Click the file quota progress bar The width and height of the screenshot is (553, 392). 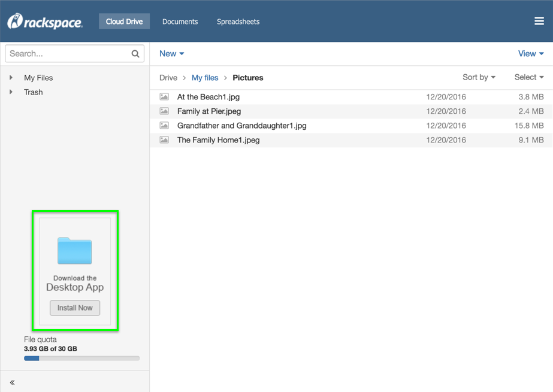pyautogui.click(x=82, y=358)
